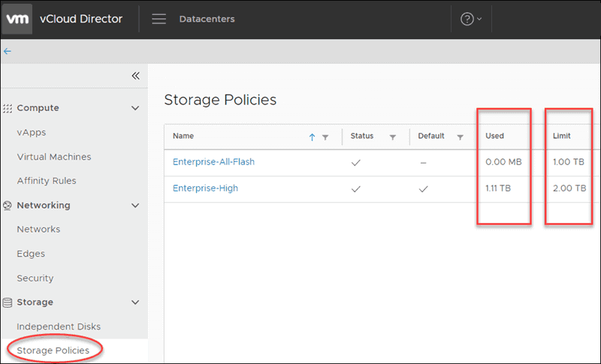Open Networks in the sidebar
This screenshot has height=364, width=601.
(x=38, y=229)
